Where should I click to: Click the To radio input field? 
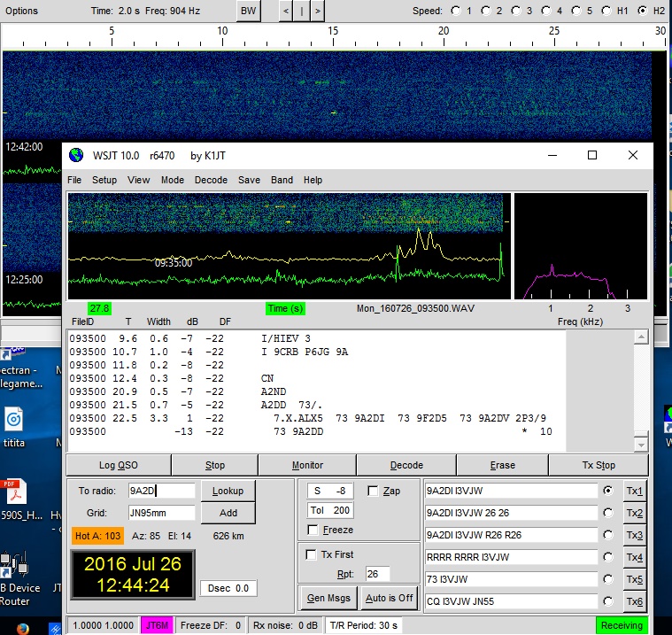(x=161, y=491)
